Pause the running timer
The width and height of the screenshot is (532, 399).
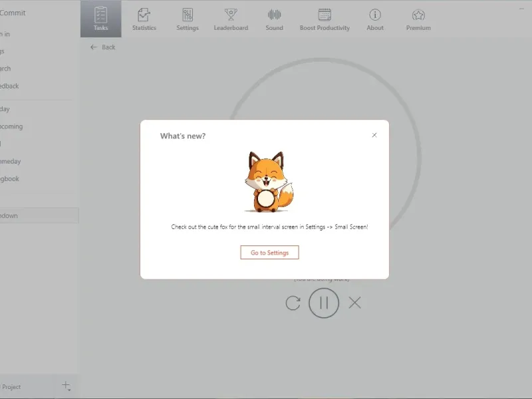(x=324, y=303)
